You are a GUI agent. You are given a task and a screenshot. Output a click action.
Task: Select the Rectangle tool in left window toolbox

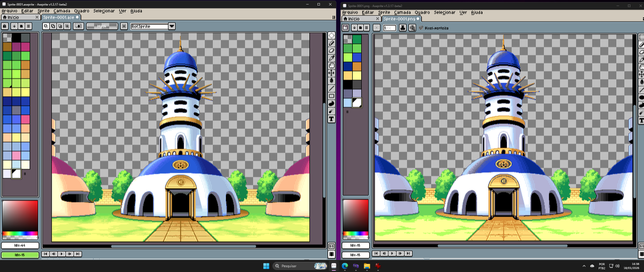click(x=332, y=96)
